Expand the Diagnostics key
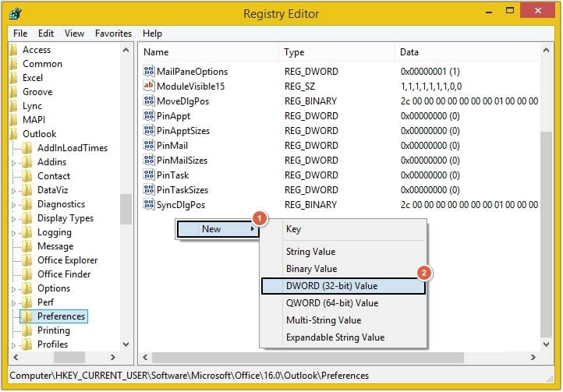The width and height of the screenshot is (563, 392). pos(13,205)
